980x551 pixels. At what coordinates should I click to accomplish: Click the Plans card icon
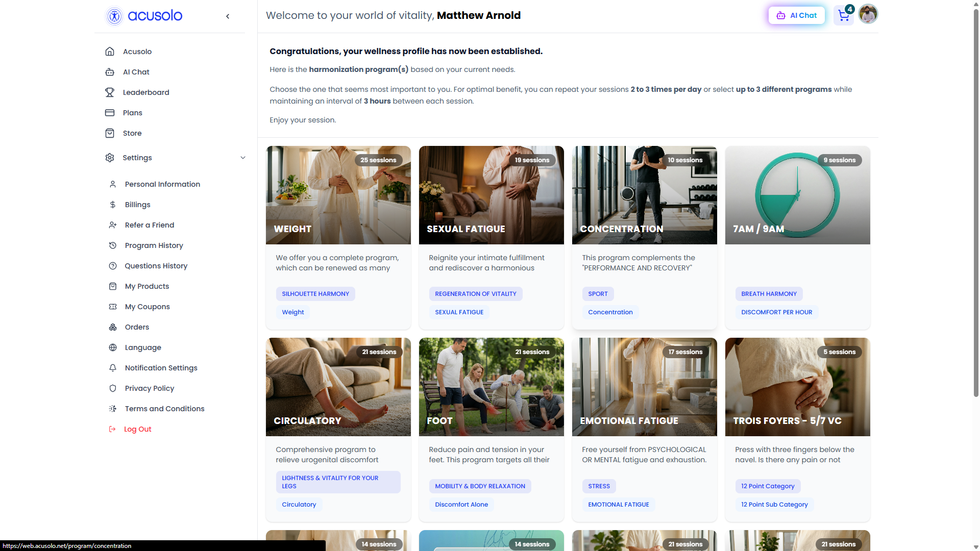click(110, 113)
